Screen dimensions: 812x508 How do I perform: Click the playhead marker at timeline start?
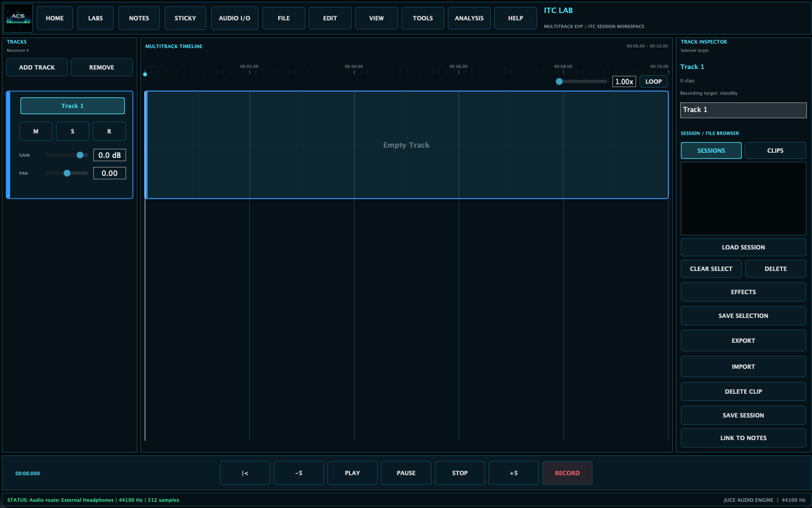coord(145,74)
